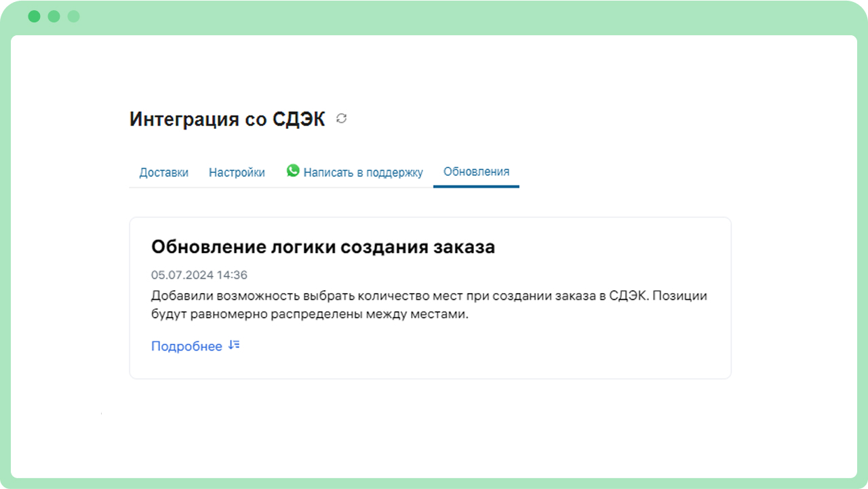The height and width of the screenshot is (489, 868).
Task: Click the refresh icon next to Интеграция со СДЭК
Action: pyautogui.click(x=342, y=119)
